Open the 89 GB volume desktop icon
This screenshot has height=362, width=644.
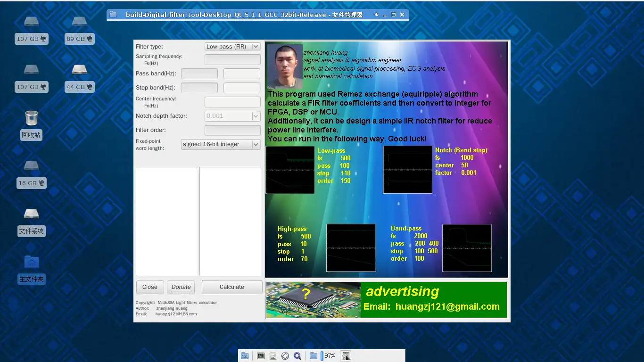pos(79,29)
